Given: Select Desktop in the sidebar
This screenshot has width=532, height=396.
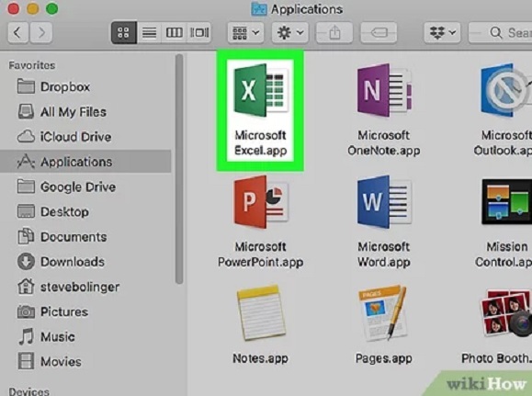Looking at the screenshot, I should [x=85, y=211].
